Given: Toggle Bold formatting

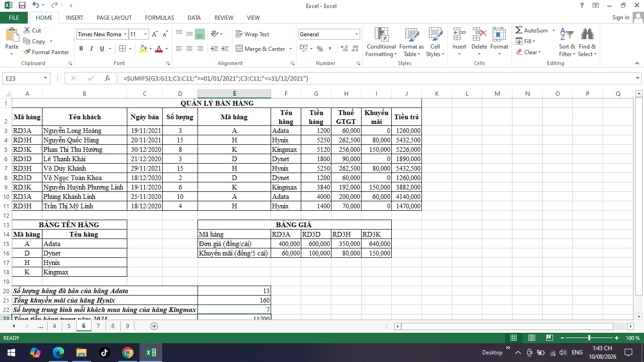Looking at the screenshot, I should click(x=81, y=49).
